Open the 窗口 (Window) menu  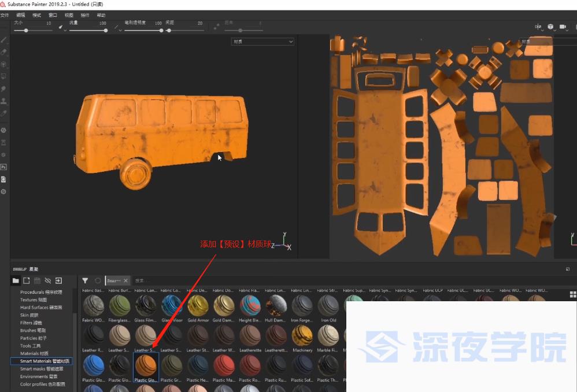53,14
